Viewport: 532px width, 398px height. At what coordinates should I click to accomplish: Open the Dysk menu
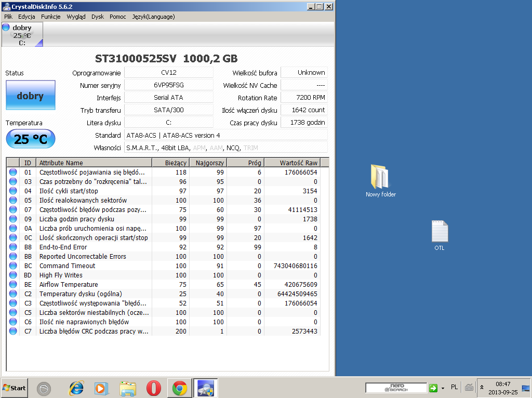(98, 17)
